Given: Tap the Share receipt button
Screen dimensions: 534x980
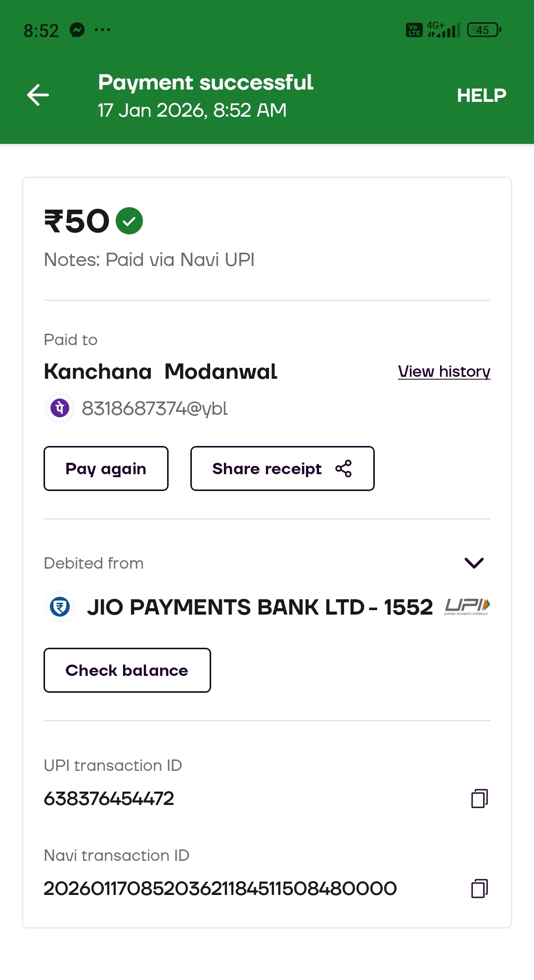Looking at the screenshot, I should [282, 469].
